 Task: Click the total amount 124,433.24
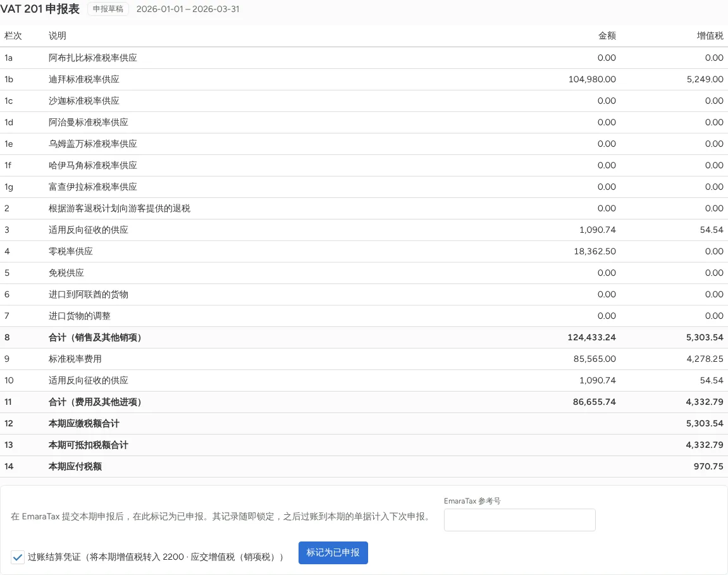pos(591,338)
